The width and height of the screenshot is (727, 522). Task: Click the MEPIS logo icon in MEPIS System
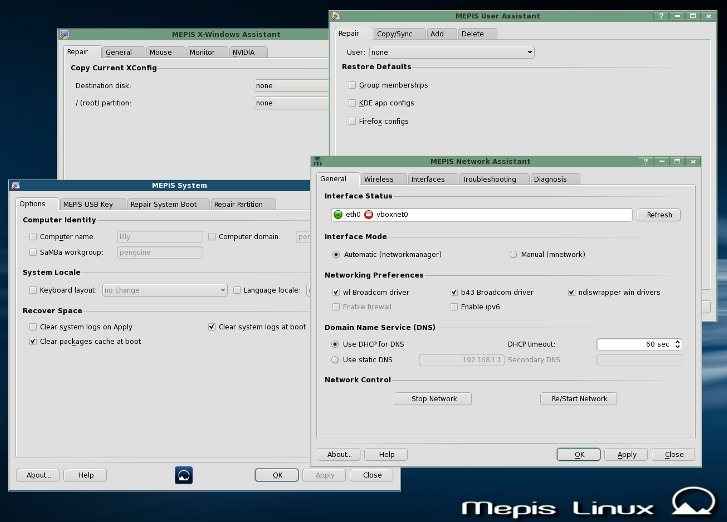(x=184, y=475)
